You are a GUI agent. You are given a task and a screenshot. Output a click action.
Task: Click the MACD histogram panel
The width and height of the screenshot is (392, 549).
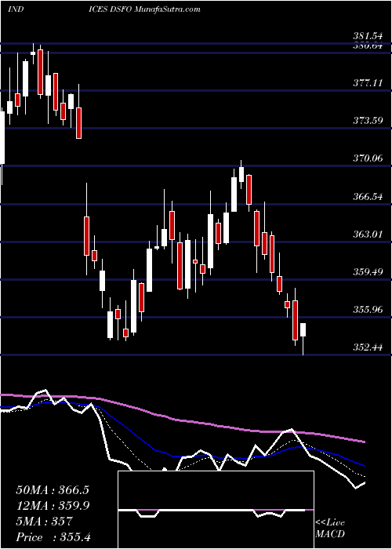coord(216,510)
